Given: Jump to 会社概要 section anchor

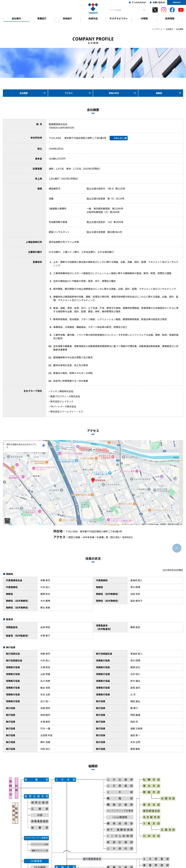Looking at the screenshot, I should [25, 93].
